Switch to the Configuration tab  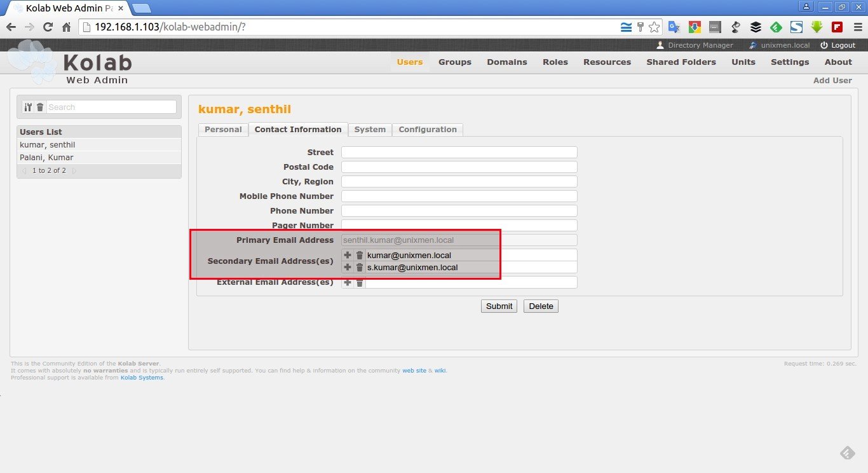click(x=428, y=130)
